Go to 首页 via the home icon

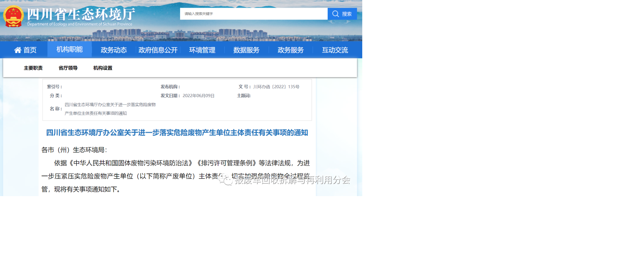click(18, 50)
